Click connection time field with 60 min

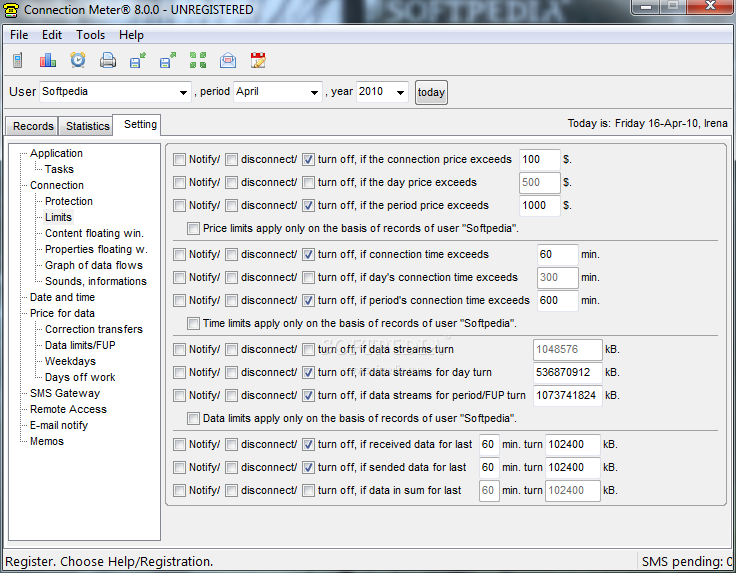[558, 254]
